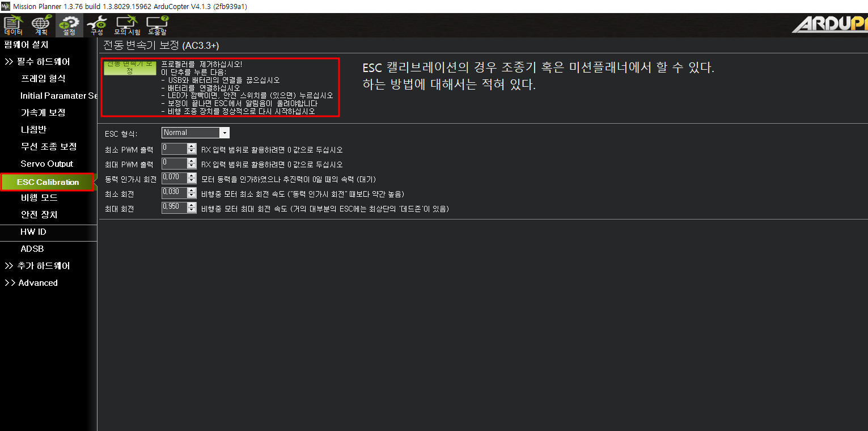868x431 pixels.
Task: Select ESC Calibration in the sidebar
Action: [x=48, y=182]
